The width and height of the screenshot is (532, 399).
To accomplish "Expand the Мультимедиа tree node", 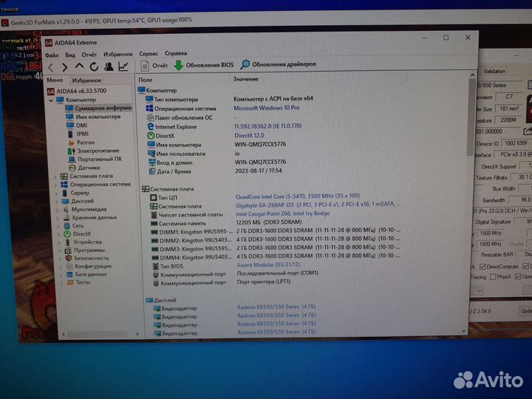I will click(x=57, y=210).
